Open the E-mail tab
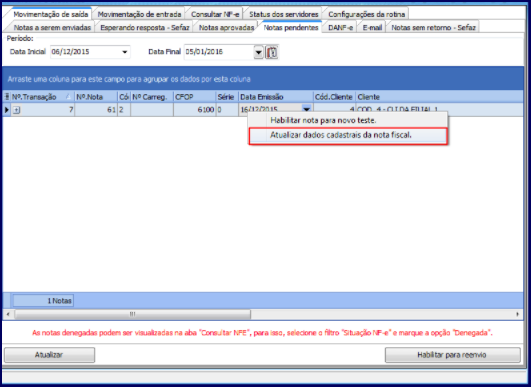This screenshot has height=387, width=531. [372, 27]
